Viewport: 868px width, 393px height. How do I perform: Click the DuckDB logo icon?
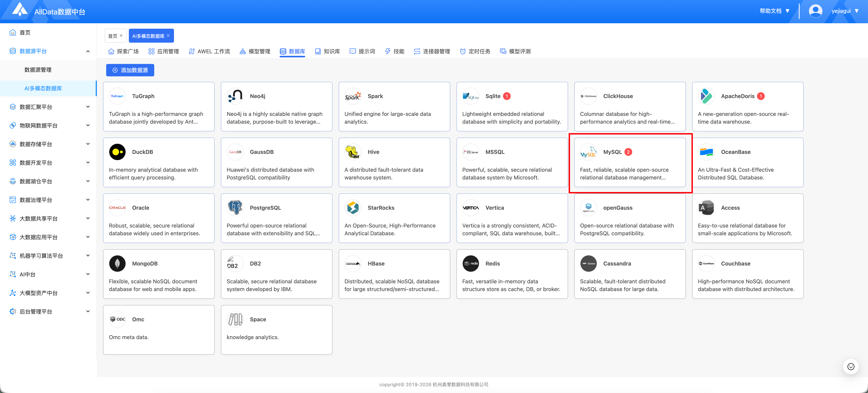tap(117, 152)
